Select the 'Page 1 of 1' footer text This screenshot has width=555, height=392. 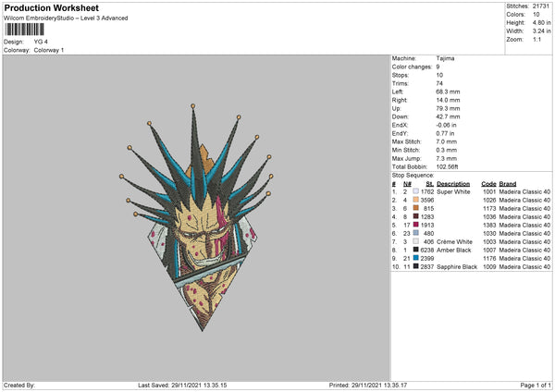tap(536, 386)
